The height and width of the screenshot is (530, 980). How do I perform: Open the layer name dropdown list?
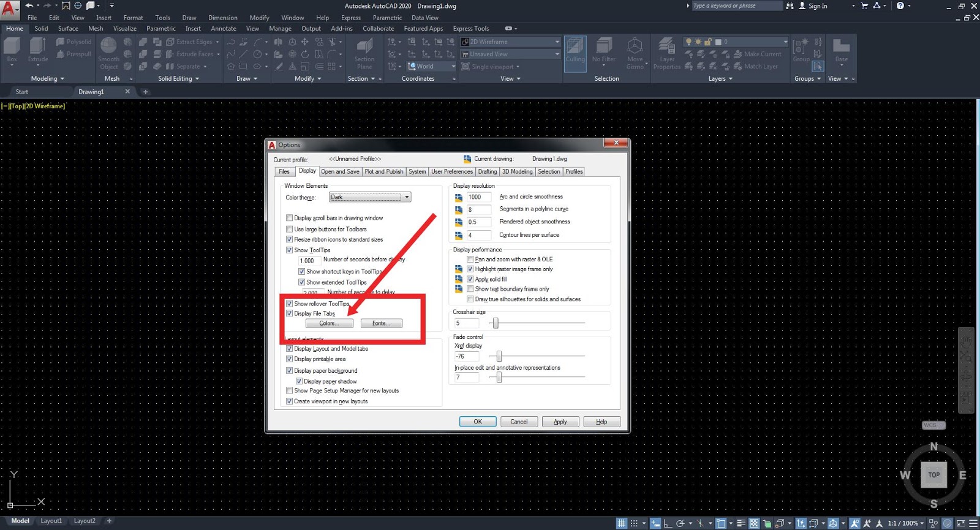(736, 42)
